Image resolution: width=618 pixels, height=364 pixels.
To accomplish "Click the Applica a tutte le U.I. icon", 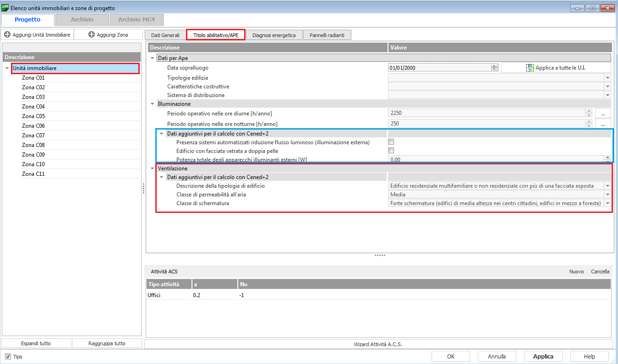I will point(530,68).
